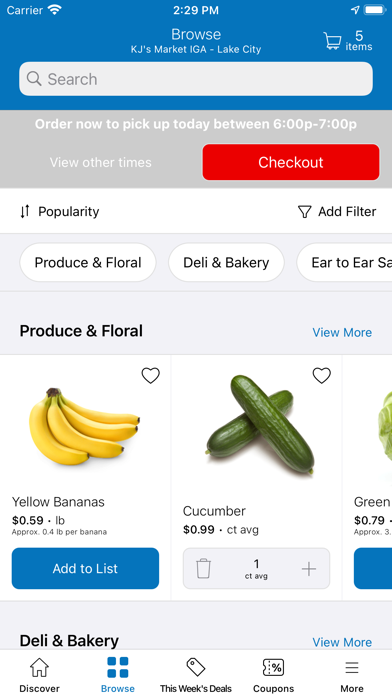Open Add Filter options

coord(337,212)
